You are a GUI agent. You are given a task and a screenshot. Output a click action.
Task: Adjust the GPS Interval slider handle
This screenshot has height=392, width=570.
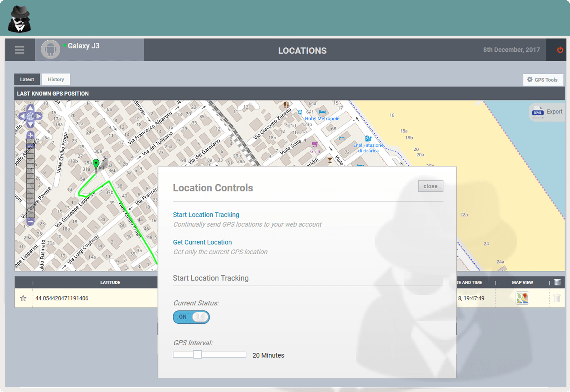197,355
